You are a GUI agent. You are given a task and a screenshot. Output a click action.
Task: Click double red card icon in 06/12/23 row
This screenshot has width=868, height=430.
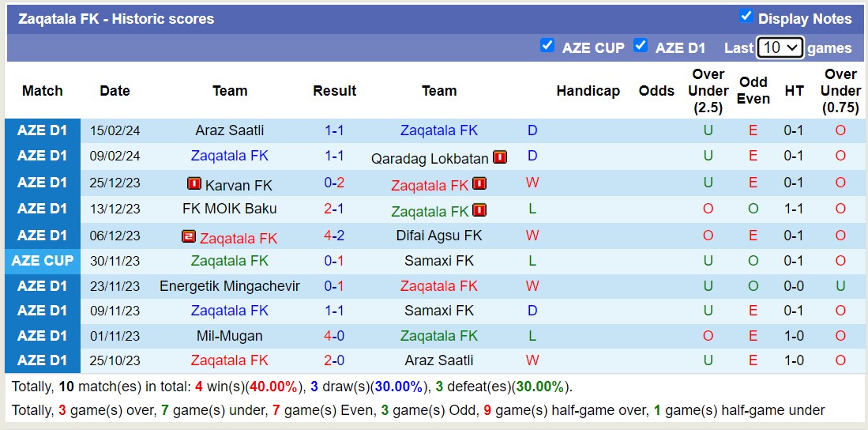click(x=188, y=236)
